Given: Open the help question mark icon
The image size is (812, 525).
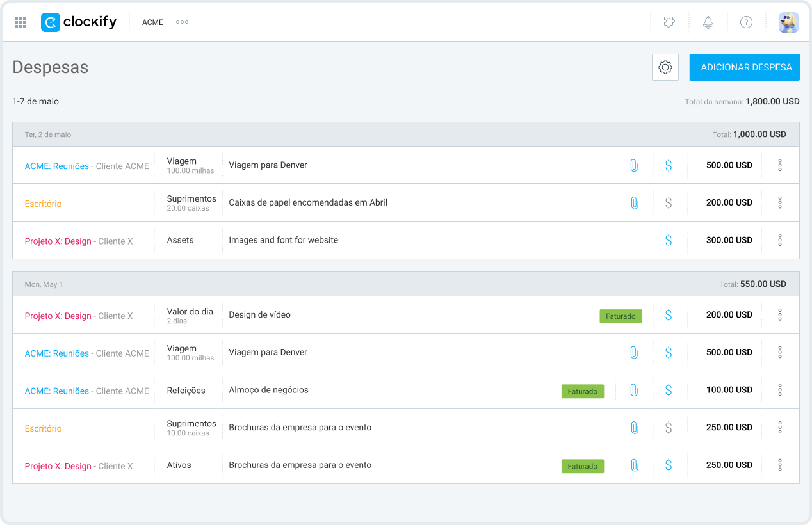Looking at the screenshot, I should point(746,22).
